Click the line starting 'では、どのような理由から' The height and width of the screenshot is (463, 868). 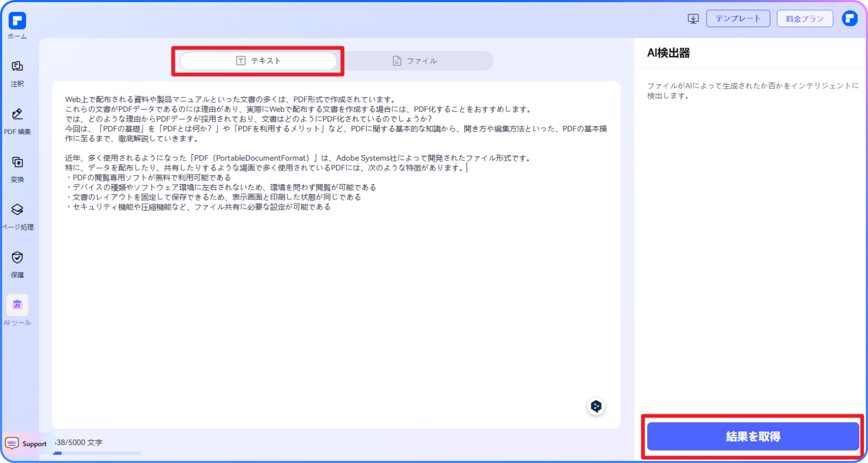(x=250, y=119)
